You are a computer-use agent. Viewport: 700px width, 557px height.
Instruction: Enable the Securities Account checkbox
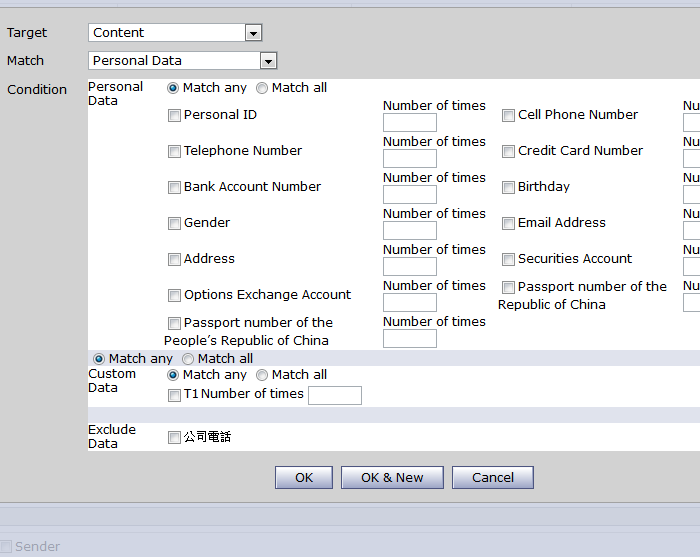(509, 259)
